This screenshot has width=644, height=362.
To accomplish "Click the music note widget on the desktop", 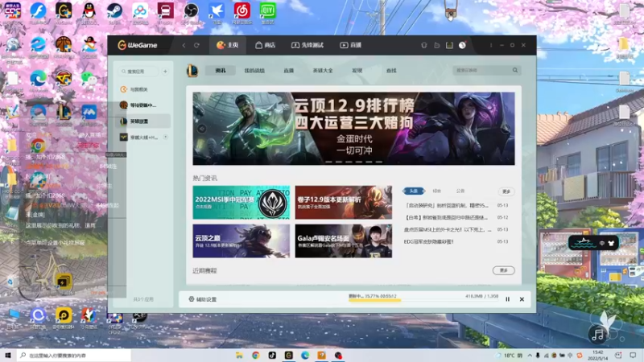I will [597, 335].
